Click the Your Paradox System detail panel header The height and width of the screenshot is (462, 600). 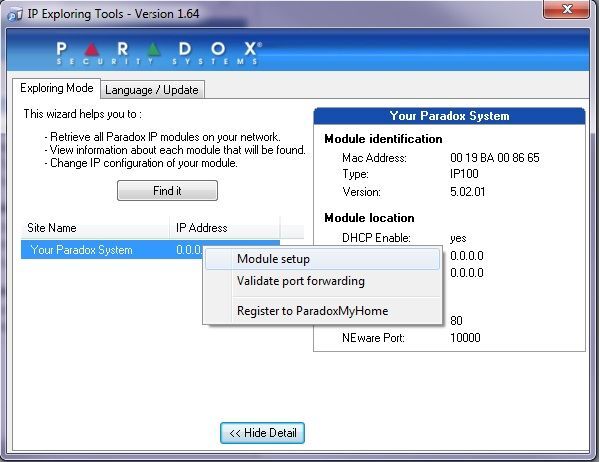(449, 116)
